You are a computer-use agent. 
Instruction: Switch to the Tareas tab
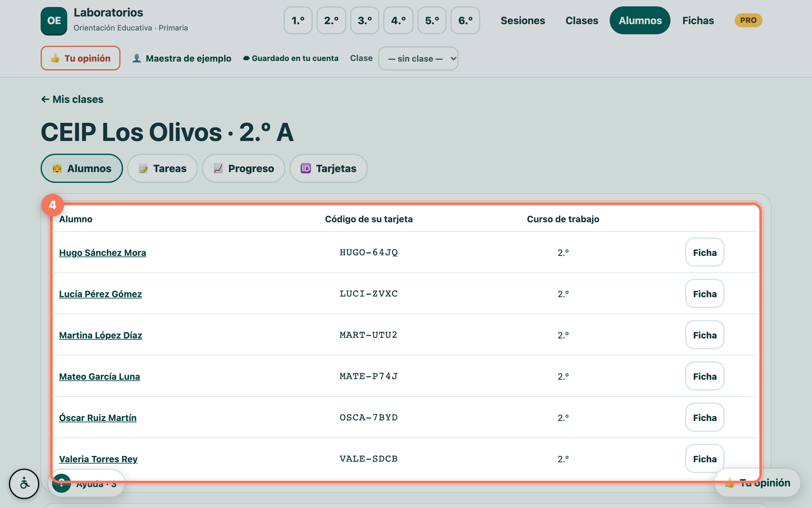162,168
